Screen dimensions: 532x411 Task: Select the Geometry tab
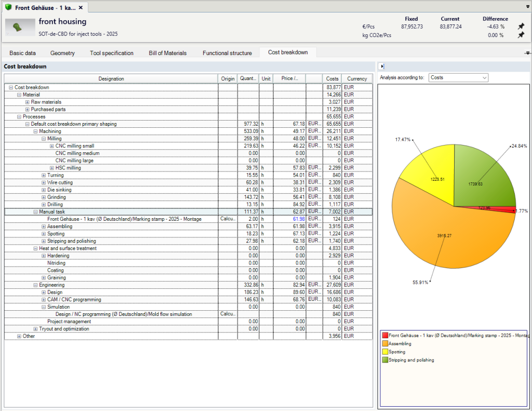pos(62,53)
